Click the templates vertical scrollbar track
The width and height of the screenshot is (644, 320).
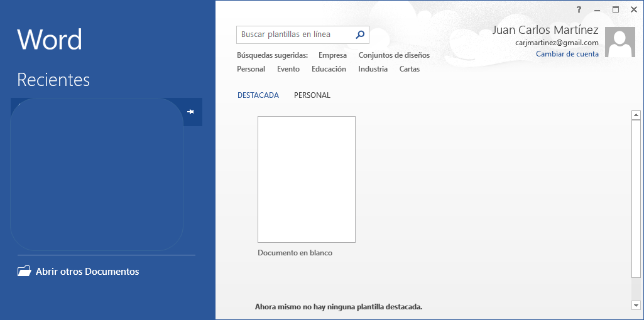click(636, 289)
